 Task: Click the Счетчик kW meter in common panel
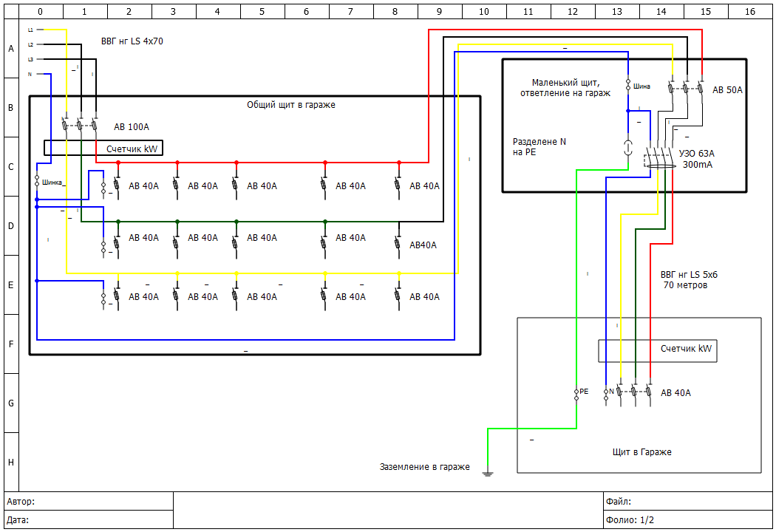pos(103,149)
